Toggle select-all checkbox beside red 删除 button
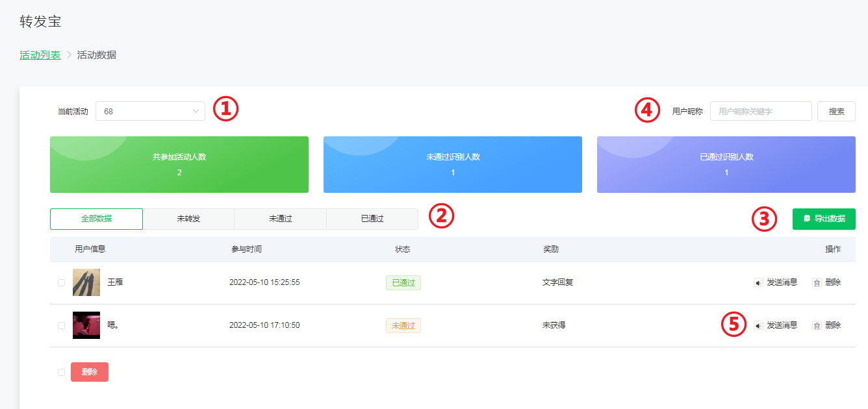The height and width of the screenshot is (409, 868). click(61, 372)
